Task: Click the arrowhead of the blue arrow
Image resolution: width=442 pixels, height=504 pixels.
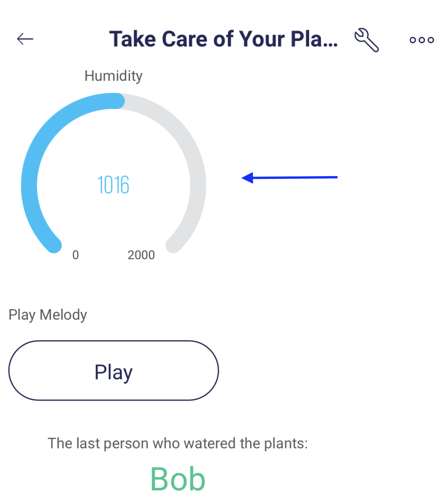Action: click(x=247, y=178)
